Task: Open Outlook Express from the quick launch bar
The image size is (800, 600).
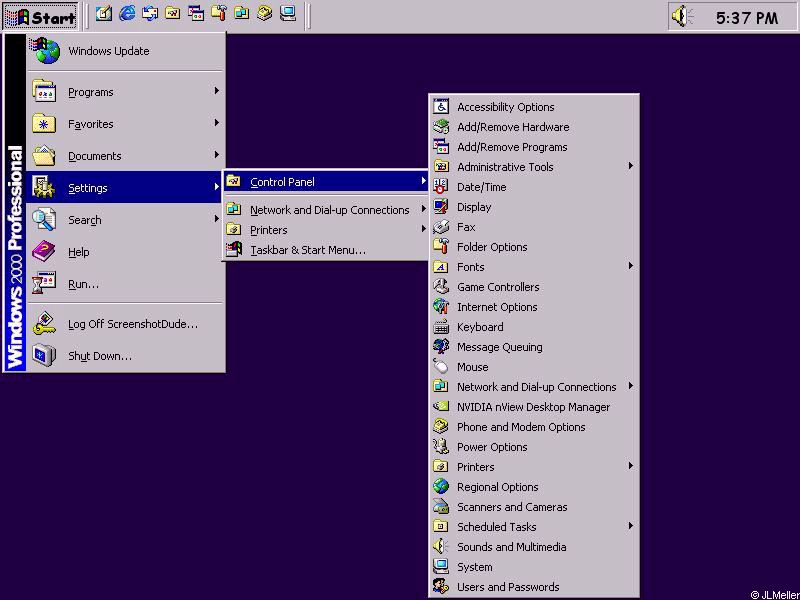Action: point(150,14)
